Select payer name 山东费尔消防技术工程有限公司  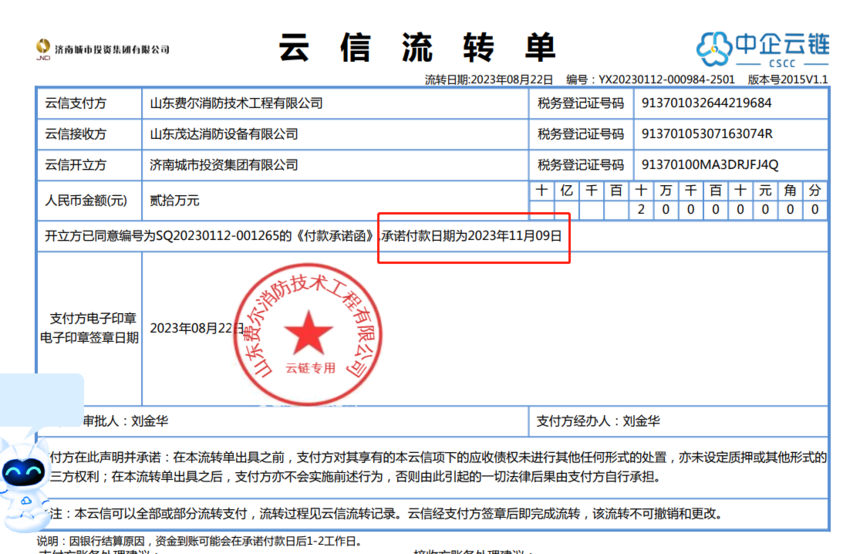coord(236,103)
